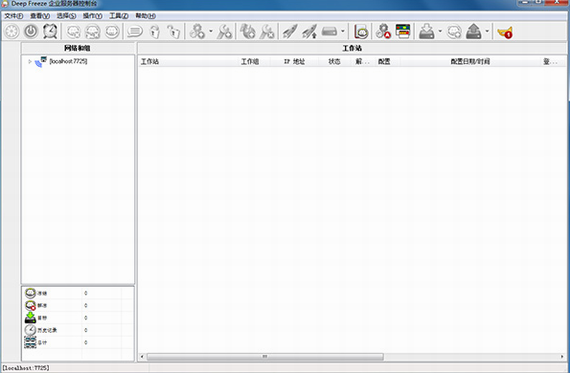570x373 pixels.
Task: Click the second polar bear toolbar icon
Action: tap(93, 32)
